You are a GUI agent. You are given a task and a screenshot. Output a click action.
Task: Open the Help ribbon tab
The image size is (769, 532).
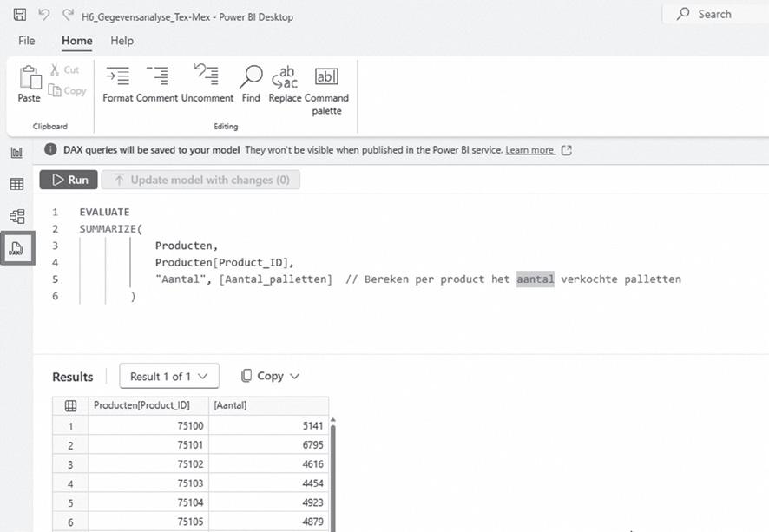(x=122, y=41)
